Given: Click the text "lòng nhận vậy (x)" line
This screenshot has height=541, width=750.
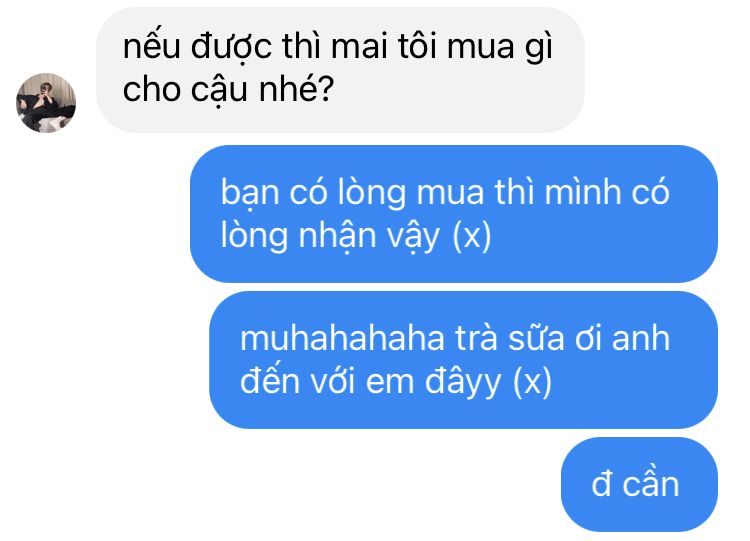Looking at the screenshot, I should [x=356, y=236].
